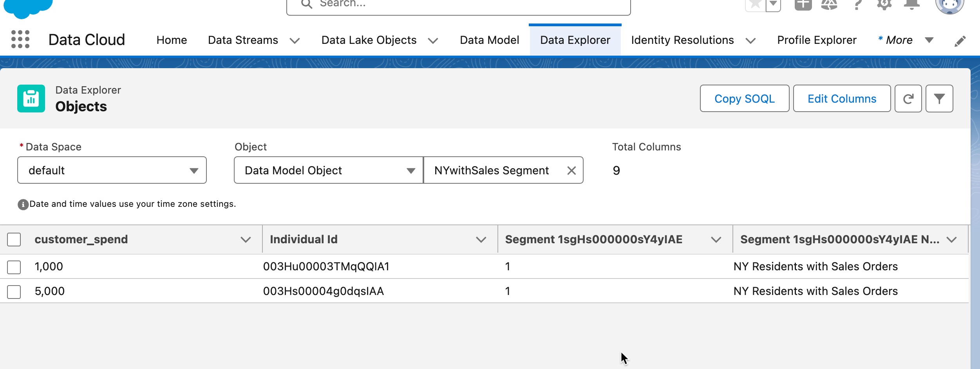Click the time zone info icon
This screenshot has height=369, width=980.
(x=23, y=204)
